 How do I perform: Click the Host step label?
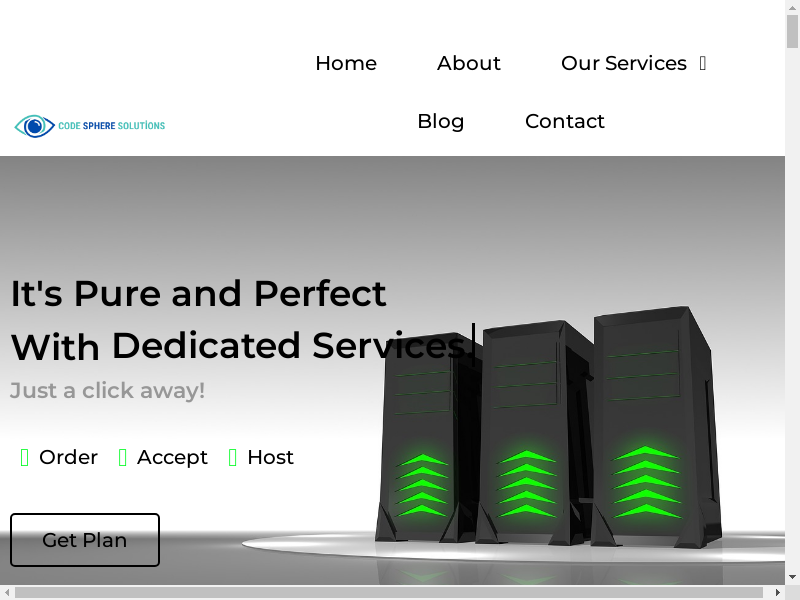(x=270, y=457)
